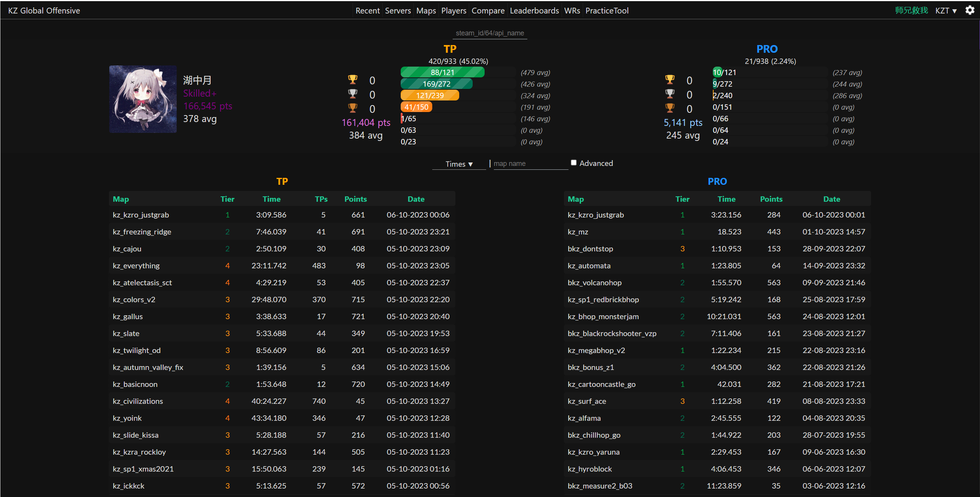The height and width of the screenshot is (497, 980).
Task: Sort PRO table by Date header
Action: [x=831, y=199]
